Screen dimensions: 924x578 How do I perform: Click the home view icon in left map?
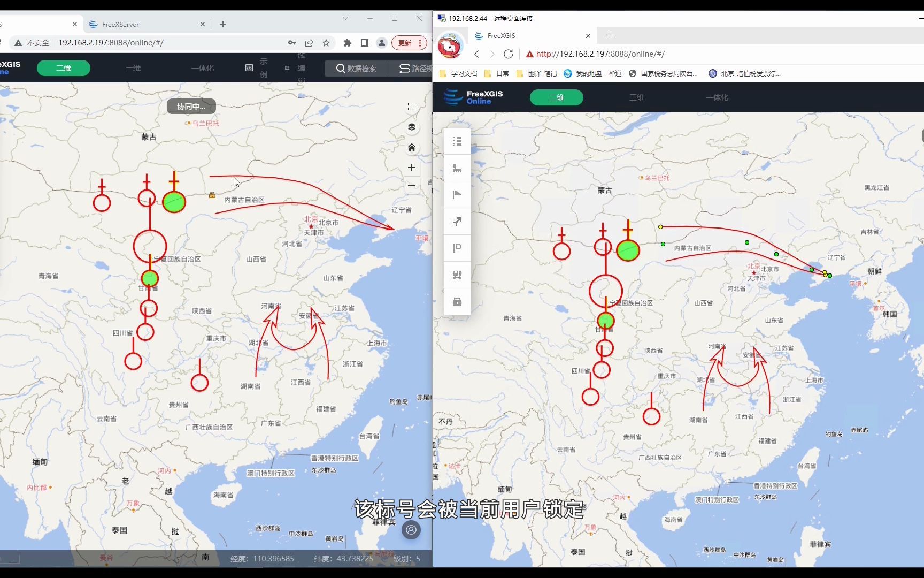412,147
